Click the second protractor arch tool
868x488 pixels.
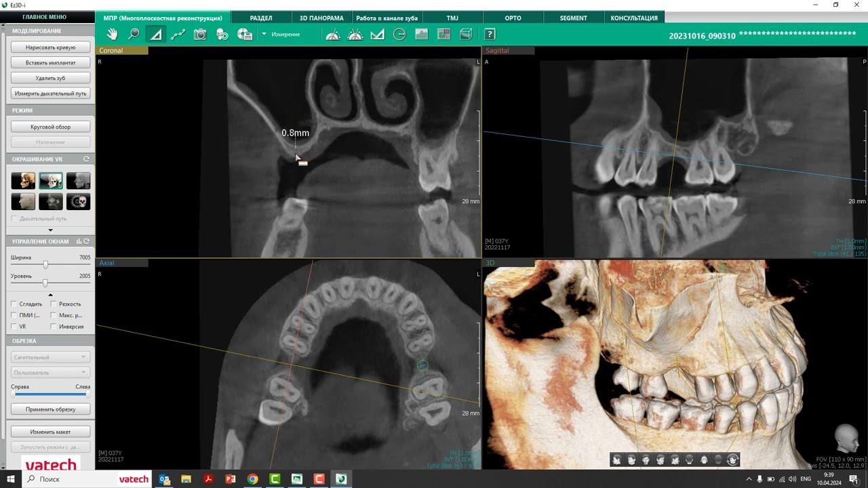(x=355, y=35)
